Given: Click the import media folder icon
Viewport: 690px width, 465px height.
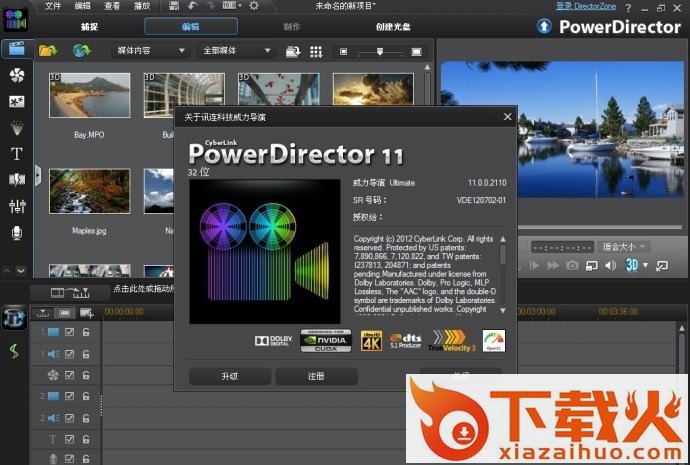Looking at the screenshot, I should (48, 51).
